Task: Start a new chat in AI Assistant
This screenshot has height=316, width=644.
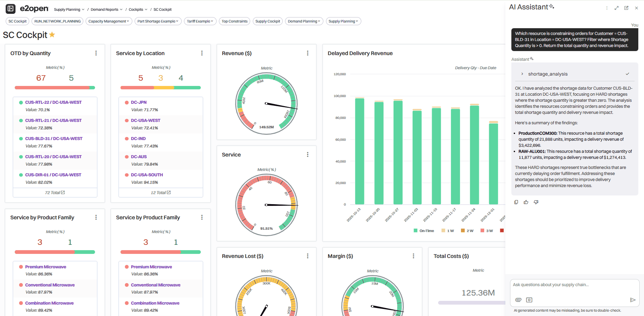Action: pos(626,8)
